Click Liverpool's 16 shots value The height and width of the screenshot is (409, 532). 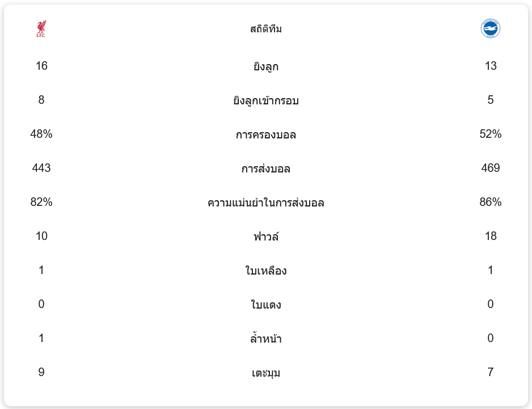click(41, 66)
